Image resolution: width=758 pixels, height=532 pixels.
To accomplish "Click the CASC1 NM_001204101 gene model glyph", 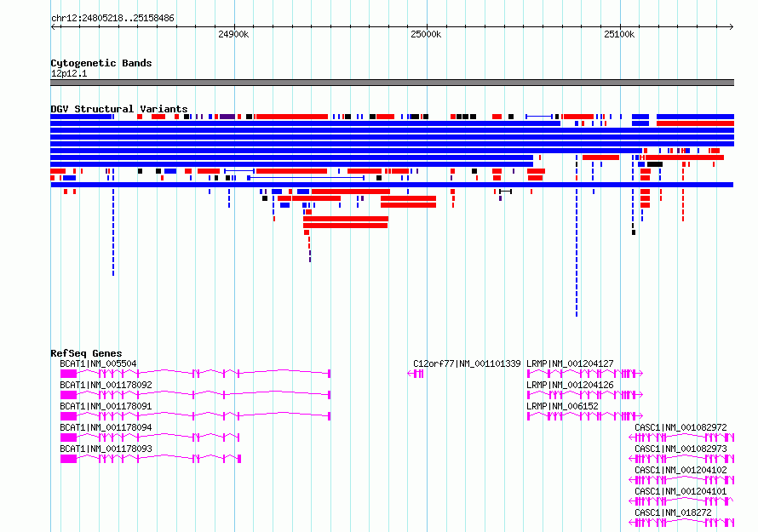I will [x=681, y=501].
